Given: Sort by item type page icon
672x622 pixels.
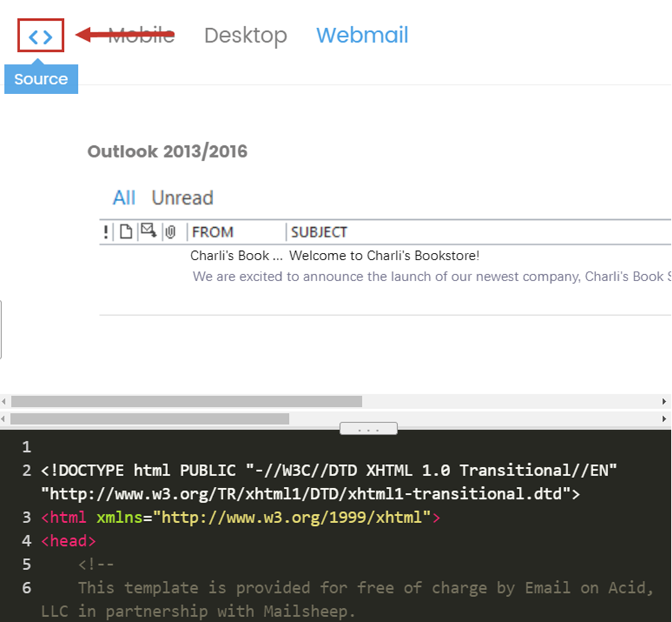Looking at the screenshot, I should click(126, 231).
